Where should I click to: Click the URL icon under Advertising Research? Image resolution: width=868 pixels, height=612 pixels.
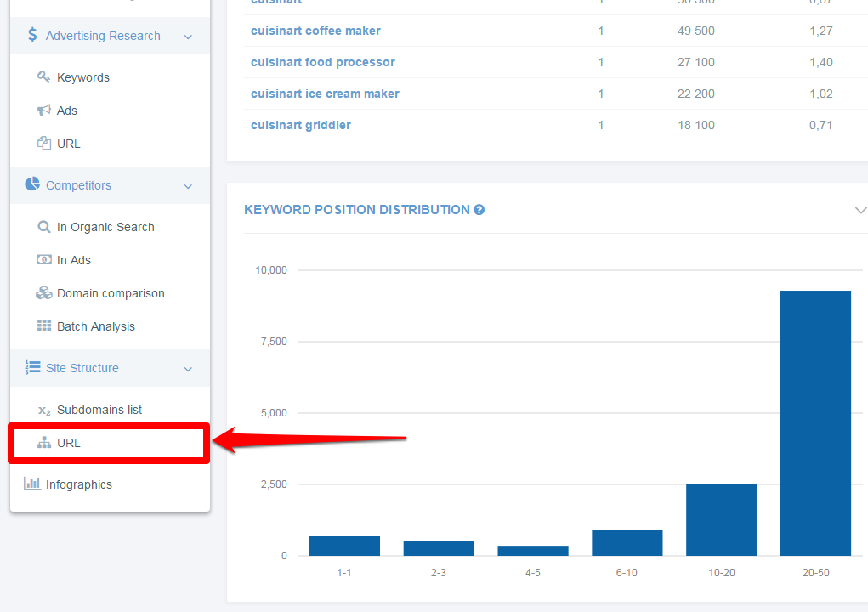pyautogui.click(x=44, y=143)
